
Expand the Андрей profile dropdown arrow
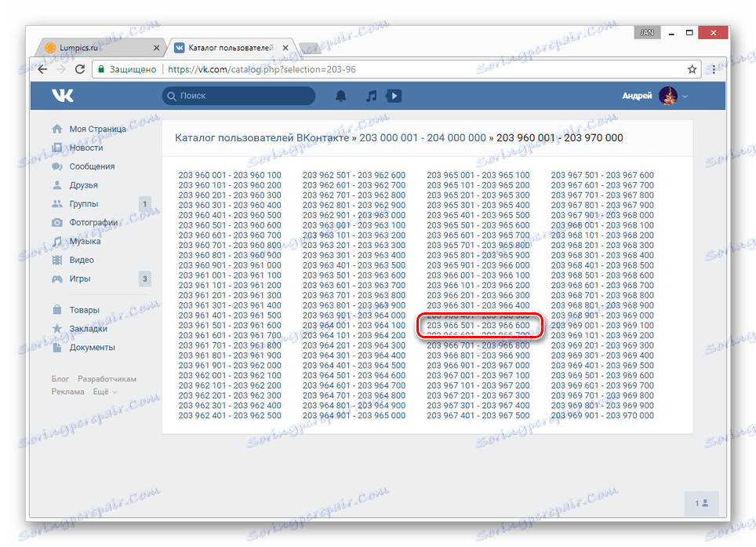685,97
